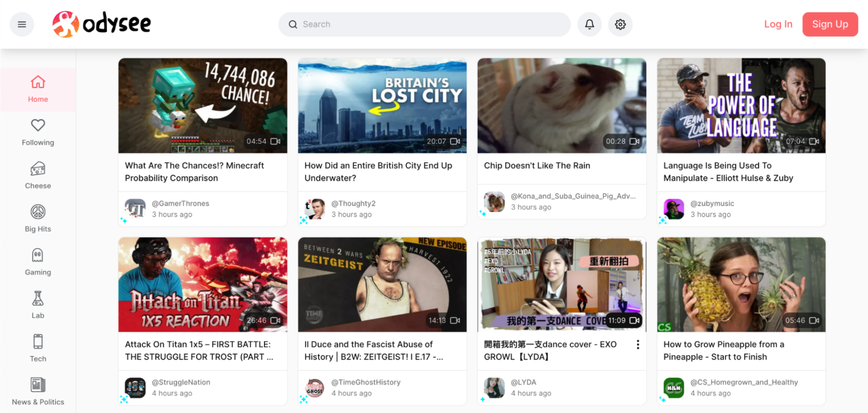Open the Chip Doesn't Like The Rain video
Viewport: 868px width, 413px height.
point(561,105)
